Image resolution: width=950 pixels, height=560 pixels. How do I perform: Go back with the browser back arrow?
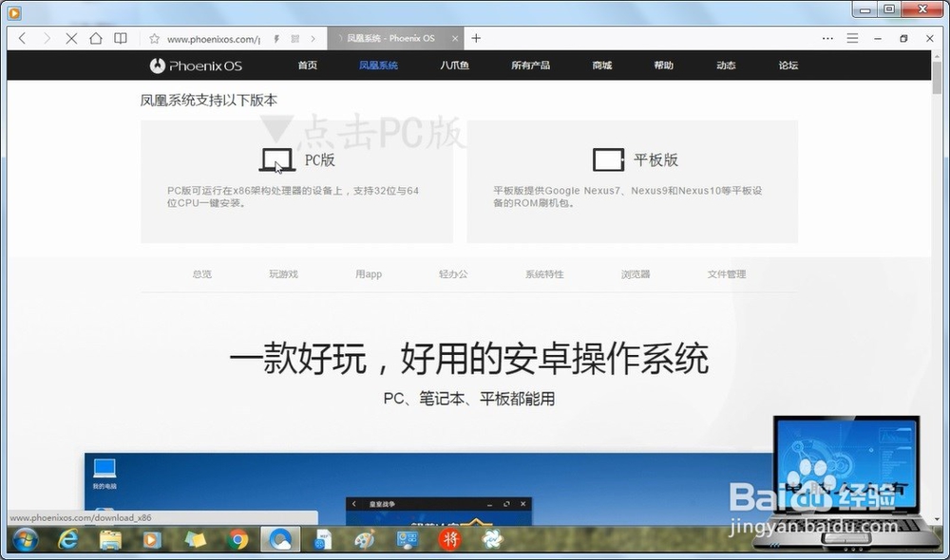pos(23,38)
